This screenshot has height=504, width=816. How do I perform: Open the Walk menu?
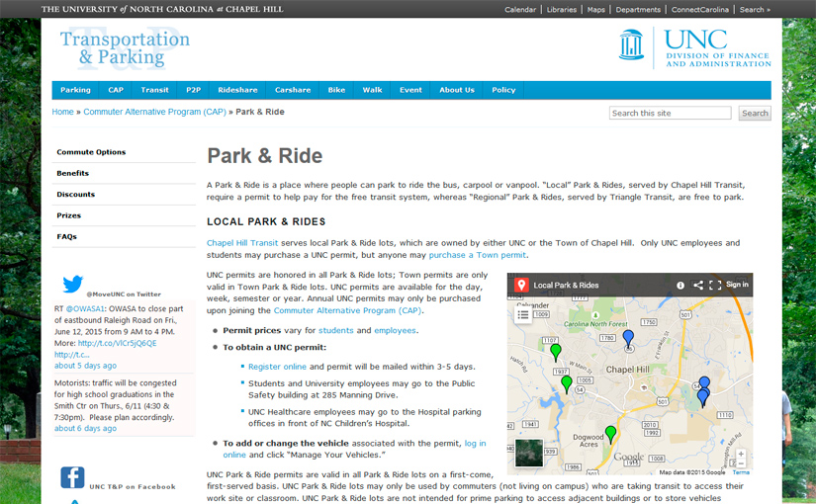(372, 90)
